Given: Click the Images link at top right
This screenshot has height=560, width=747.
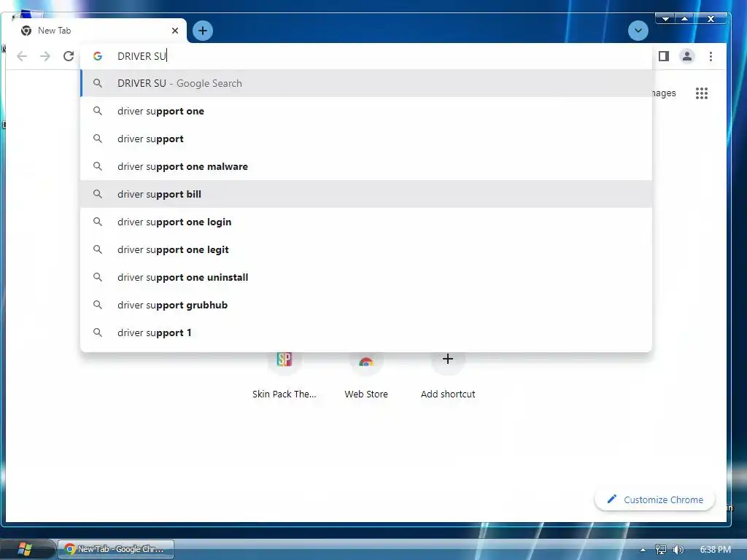Looking at the screenshot, I should click(664, 93).
